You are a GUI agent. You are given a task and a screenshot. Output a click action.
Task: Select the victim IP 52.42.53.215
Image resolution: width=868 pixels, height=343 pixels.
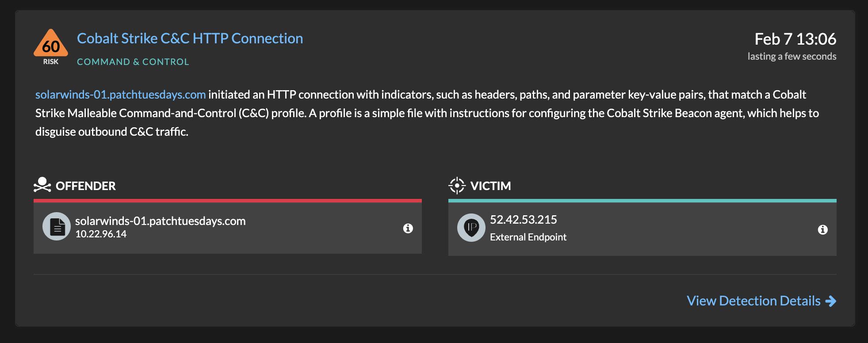(x=523, y=220)
